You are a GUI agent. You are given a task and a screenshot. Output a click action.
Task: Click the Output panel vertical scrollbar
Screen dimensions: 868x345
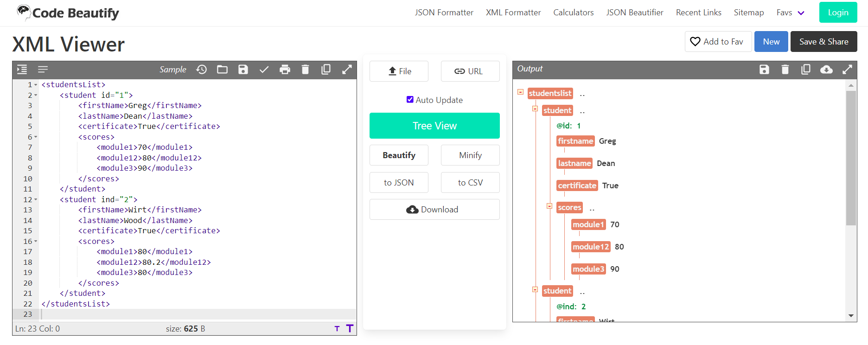(851, 158)
